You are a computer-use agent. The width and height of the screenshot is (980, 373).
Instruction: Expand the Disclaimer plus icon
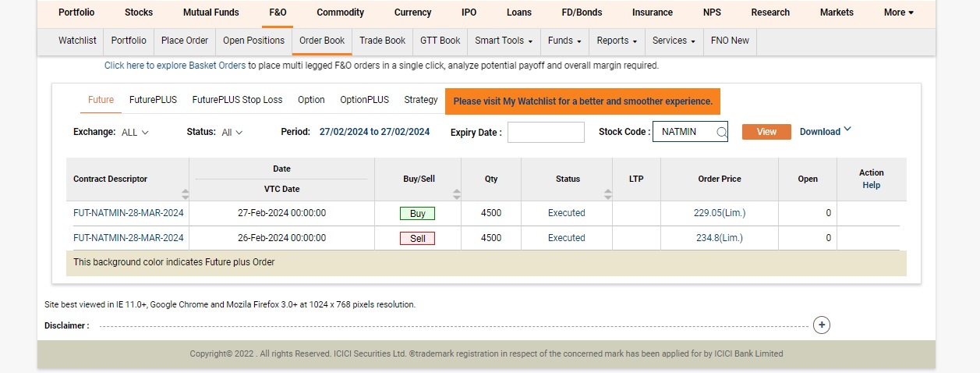821,325
